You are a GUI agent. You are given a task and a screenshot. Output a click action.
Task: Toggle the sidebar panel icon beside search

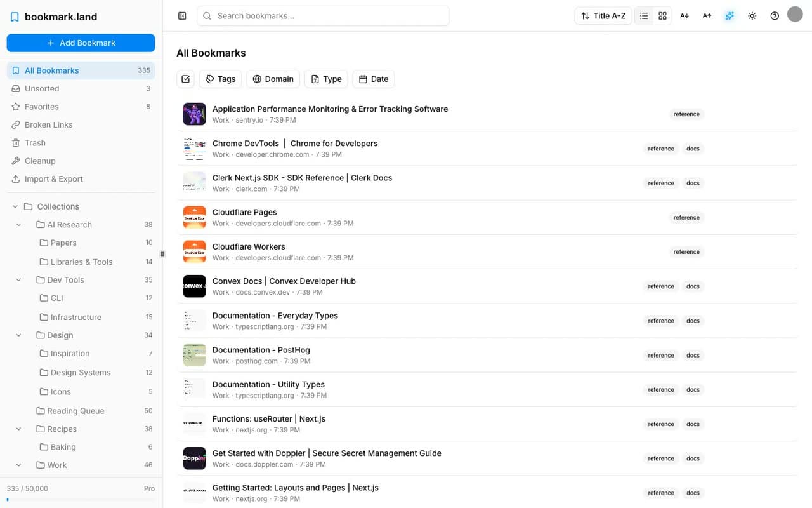tap(182, 16)
